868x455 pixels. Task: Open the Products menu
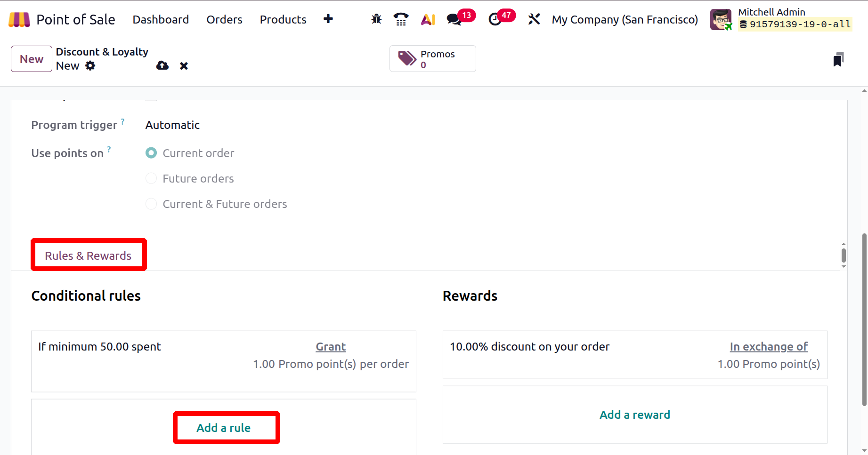pos(283,19)
